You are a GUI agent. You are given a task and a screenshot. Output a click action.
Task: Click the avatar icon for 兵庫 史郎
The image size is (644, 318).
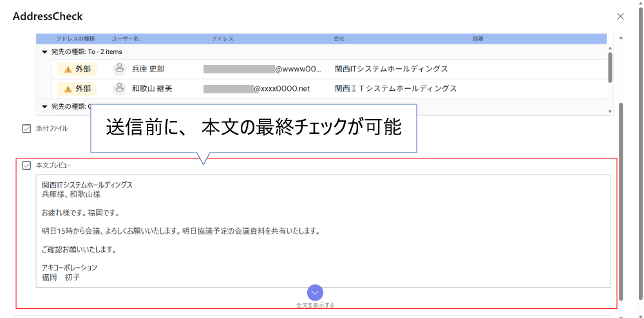pos(118,69)
